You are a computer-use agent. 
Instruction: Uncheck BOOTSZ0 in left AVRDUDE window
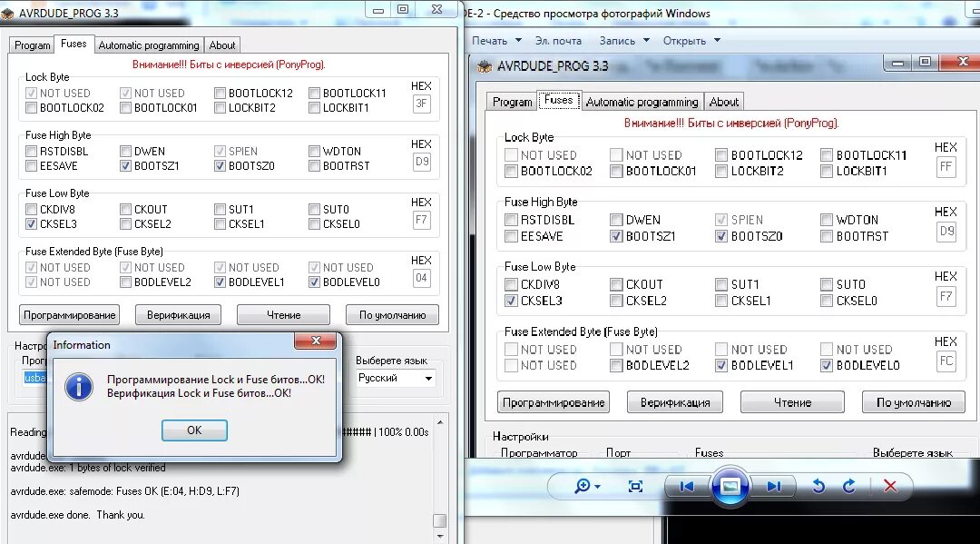tap(220, 165)
